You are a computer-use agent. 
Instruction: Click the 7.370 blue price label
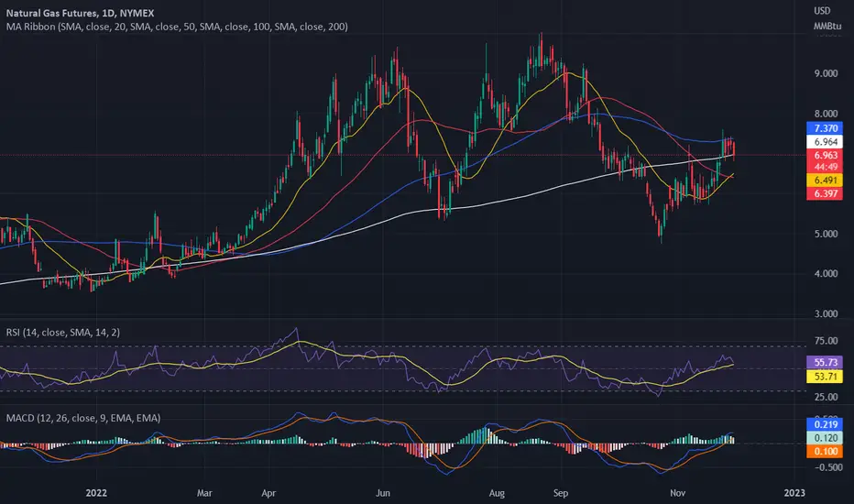(x=825, y=128)
